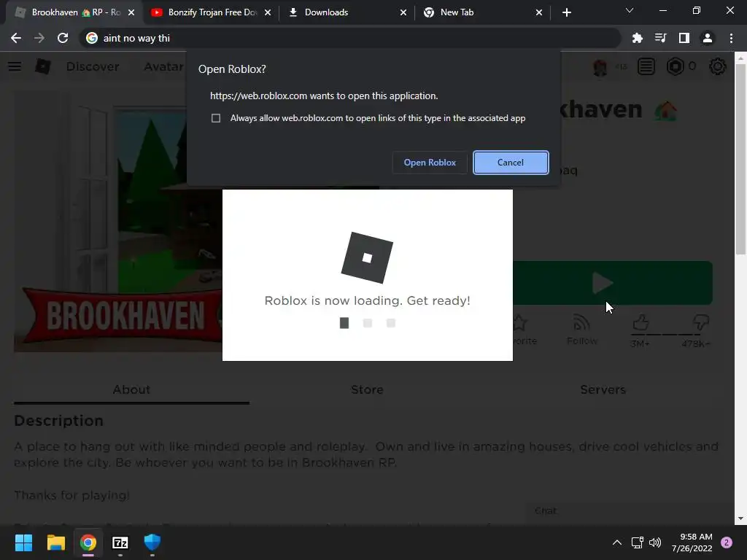Screen dimensions: 747x560
Task: Open File Explorer from taskbar
Action: pos(55,542)
